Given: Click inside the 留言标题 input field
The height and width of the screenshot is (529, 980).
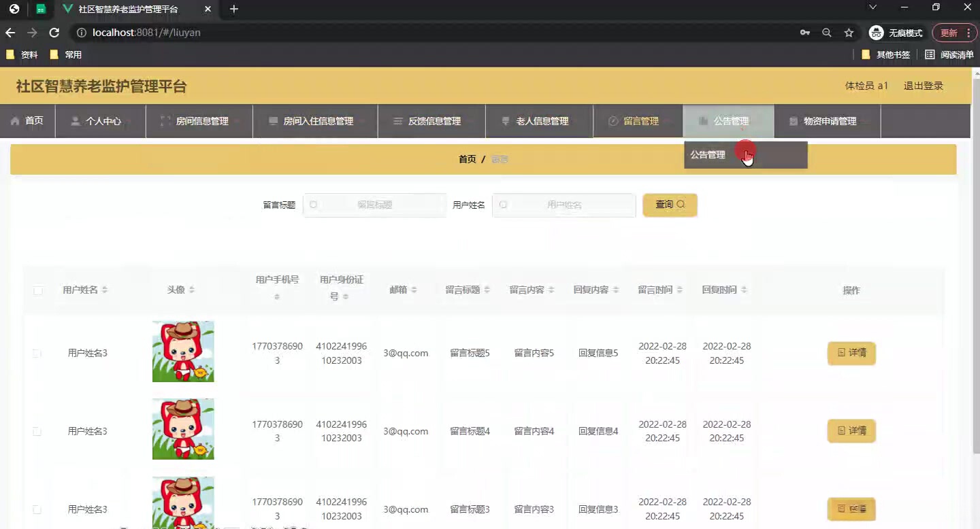Looking at the screenshot, I should click(374, 204).
